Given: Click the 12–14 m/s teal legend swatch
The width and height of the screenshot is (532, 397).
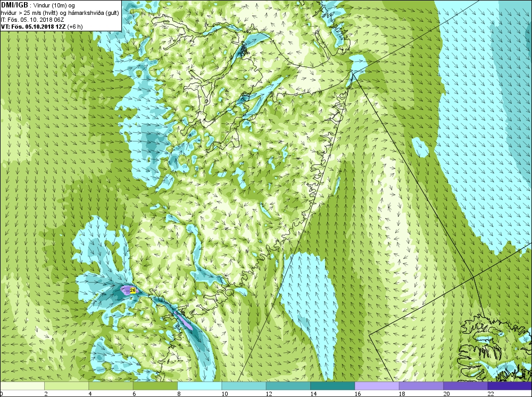Looking at the screenshot, I should pyautogui.click(x=288, y=386).
